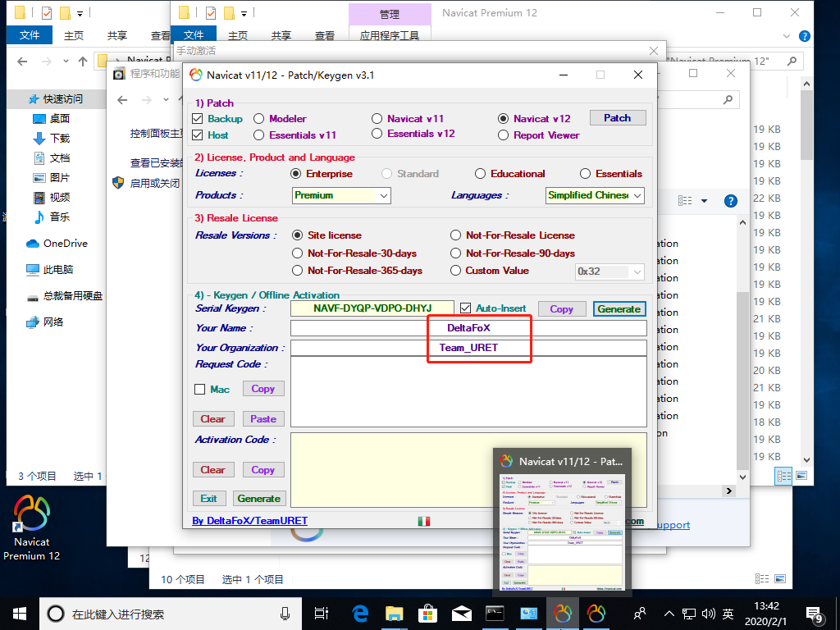Select Site license radio option

pyautogui.click(x=297, y=235)
